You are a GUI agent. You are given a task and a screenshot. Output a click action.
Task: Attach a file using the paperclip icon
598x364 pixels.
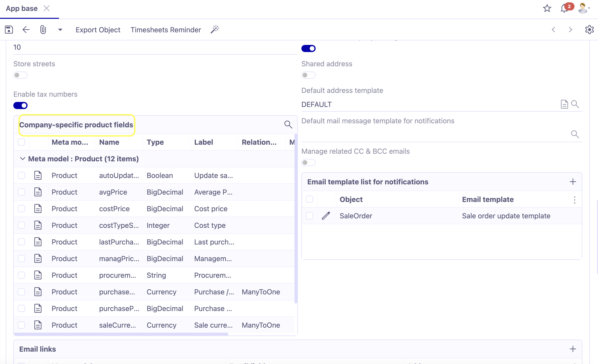coord(43,30)
